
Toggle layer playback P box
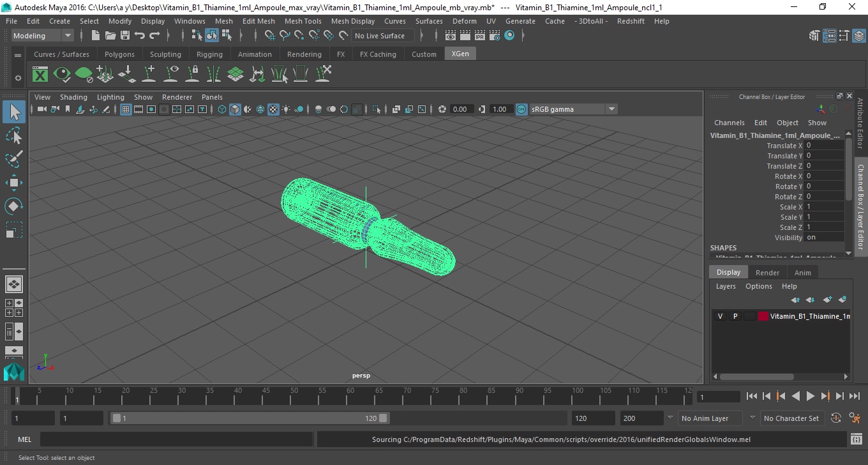click(735, 316)
